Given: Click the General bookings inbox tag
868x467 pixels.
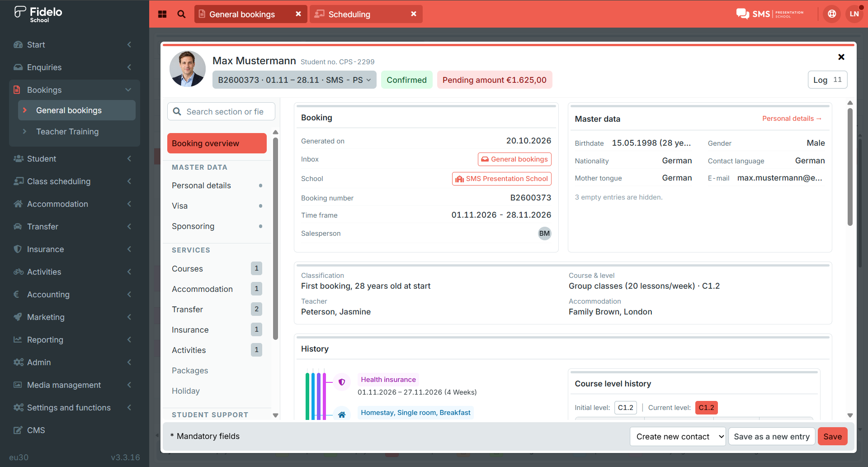Looking at the screenshot, I should 514,159.
